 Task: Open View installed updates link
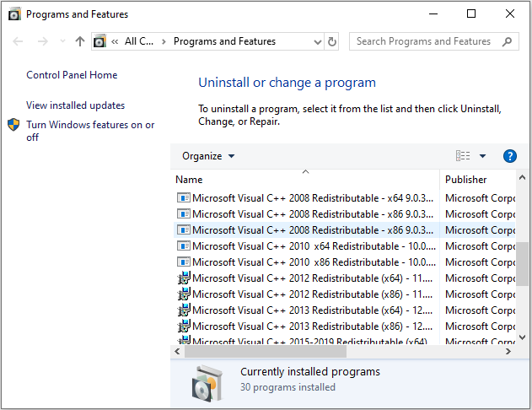pyautogui.click(x=75, y=105)
